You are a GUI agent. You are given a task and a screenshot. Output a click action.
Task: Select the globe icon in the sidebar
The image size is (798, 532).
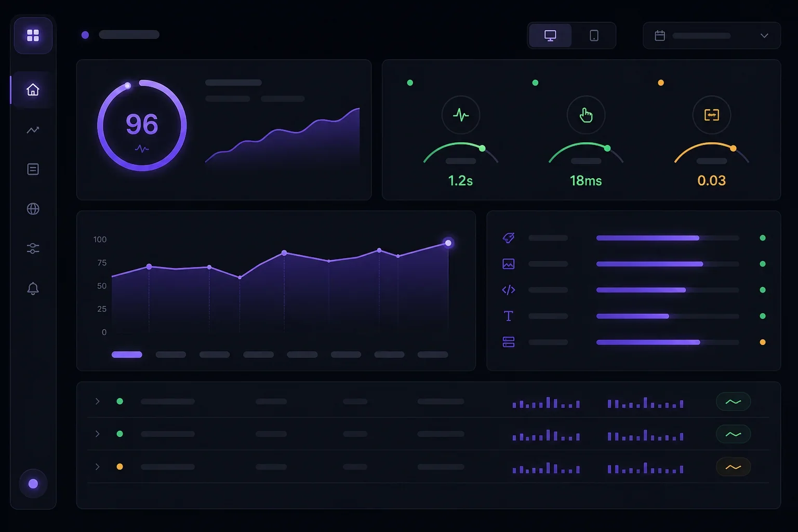click(33, 209)
